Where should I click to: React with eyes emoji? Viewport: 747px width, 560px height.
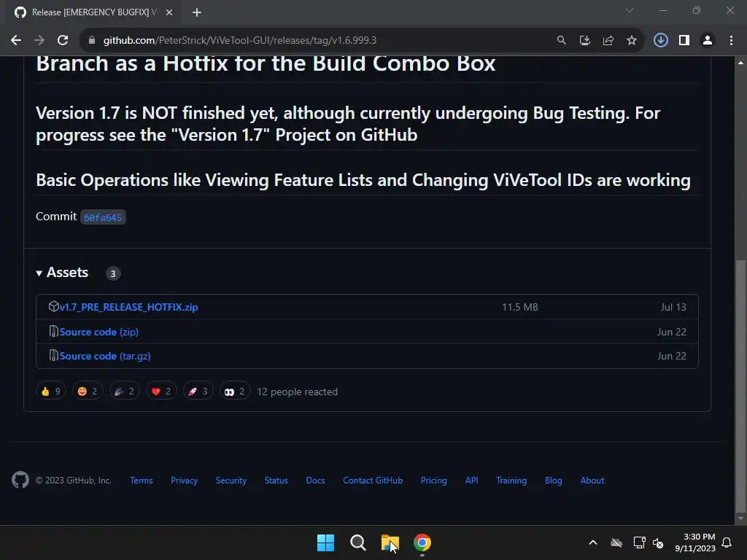coord(235,392)
